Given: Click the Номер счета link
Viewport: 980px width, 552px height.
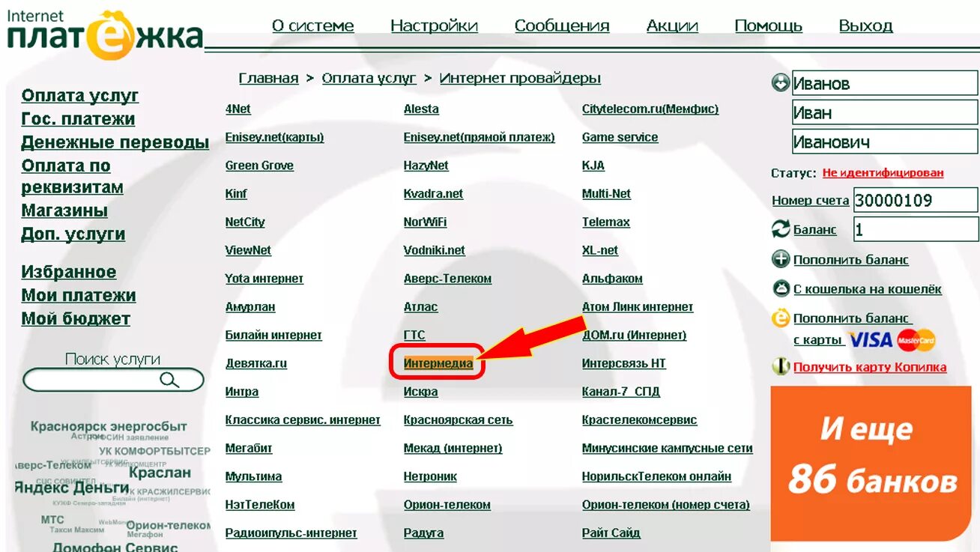Looking at the screenshot, I should (810, 200).
